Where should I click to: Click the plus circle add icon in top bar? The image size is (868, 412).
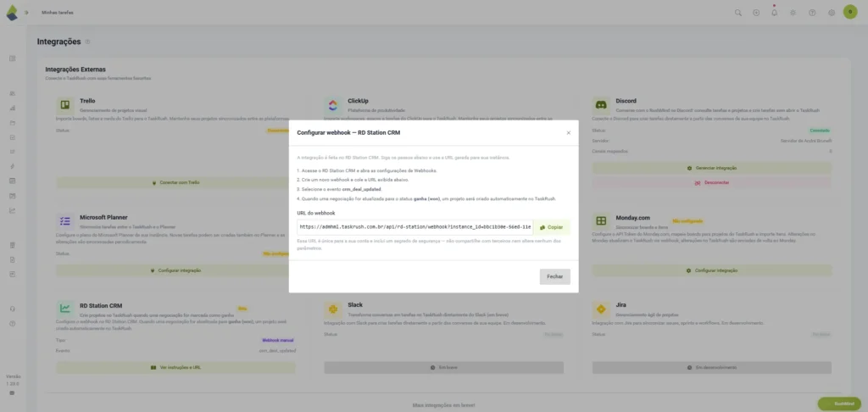click(756, 13)
